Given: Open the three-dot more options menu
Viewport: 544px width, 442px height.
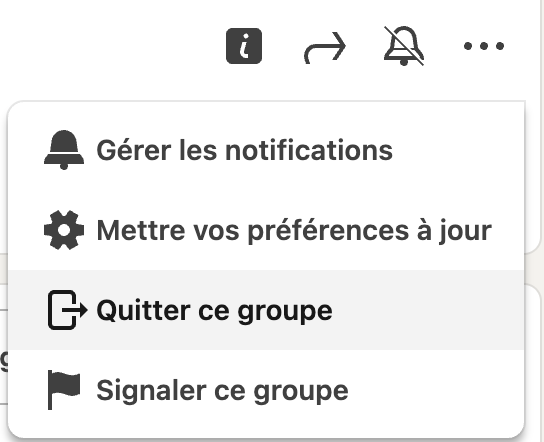Looking at the screenshot, I should coord(484,46).
